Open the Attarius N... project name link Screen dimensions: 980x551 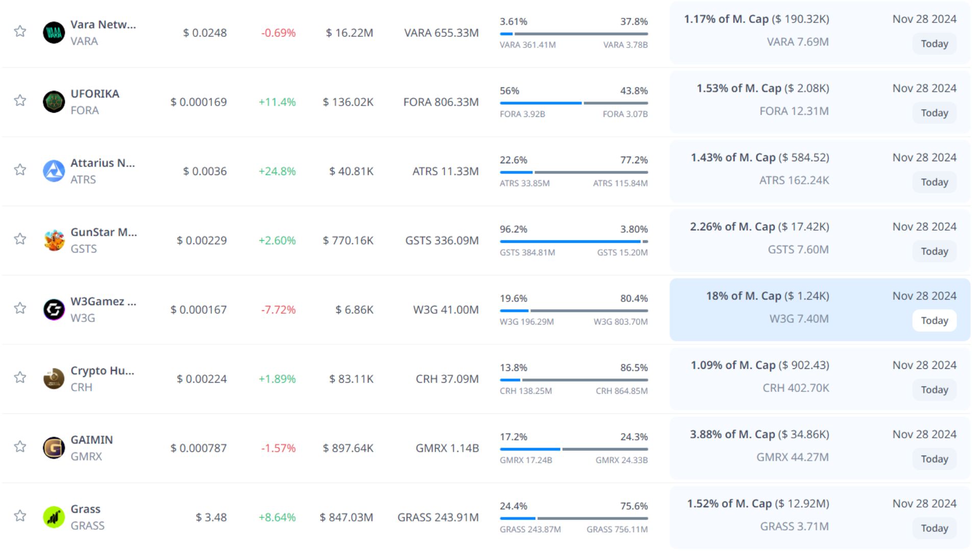[103, 163]
